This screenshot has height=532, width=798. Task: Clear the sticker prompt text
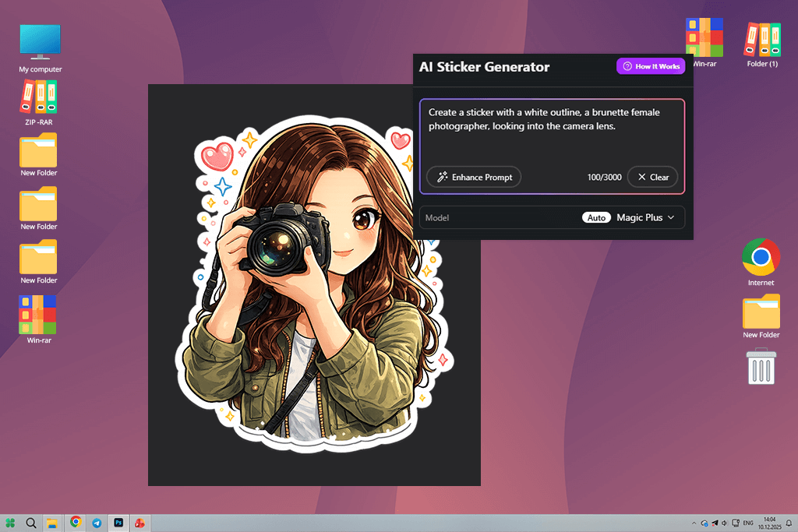tap(653, 177)
